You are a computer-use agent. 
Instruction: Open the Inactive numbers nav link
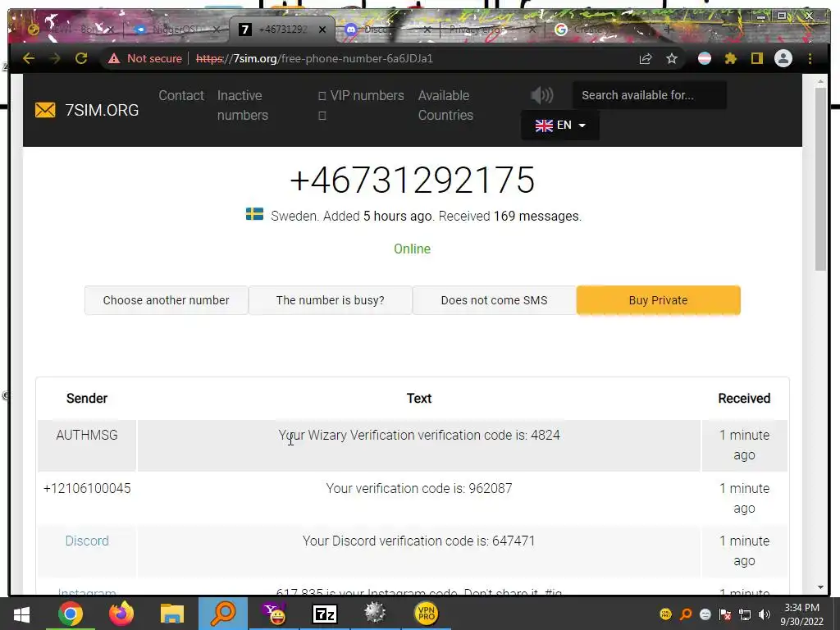click(242, 105)
